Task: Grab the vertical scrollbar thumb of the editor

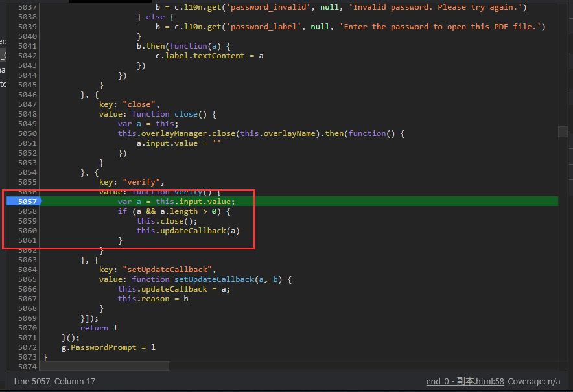Action: [563, 132]
